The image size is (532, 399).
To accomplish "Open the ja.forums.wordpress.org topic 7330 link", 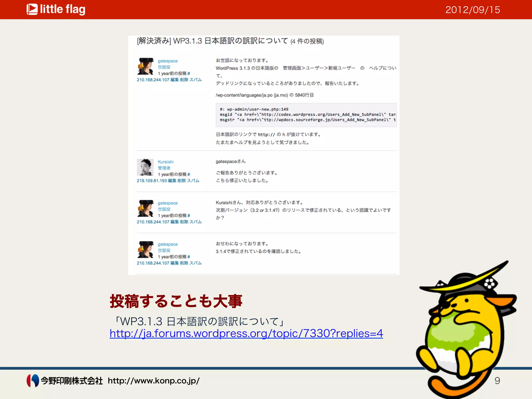I will (246, 333).
